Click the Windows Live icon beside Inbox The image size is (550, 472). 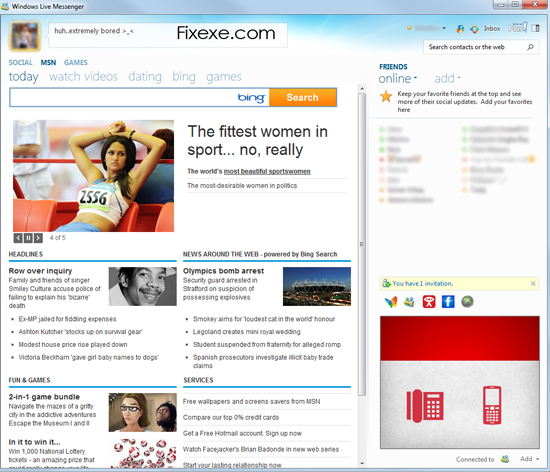coord(474,29)
